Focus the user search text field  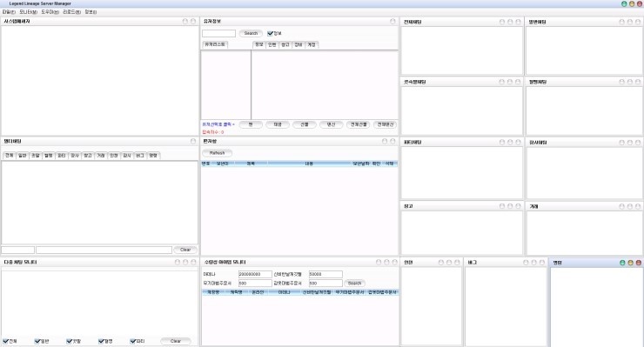pyautogui.click(x=218, y=33)
